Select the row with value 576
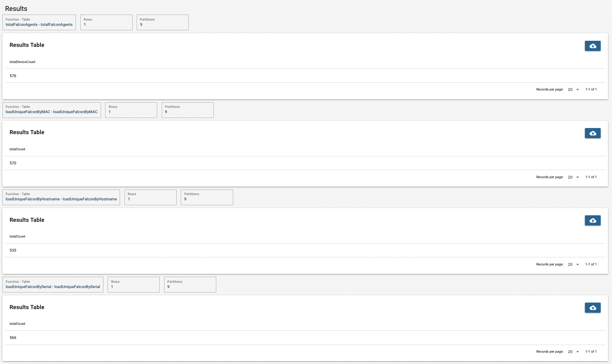The height and width of the screenshot is (364, 612). tap(305, 76)
